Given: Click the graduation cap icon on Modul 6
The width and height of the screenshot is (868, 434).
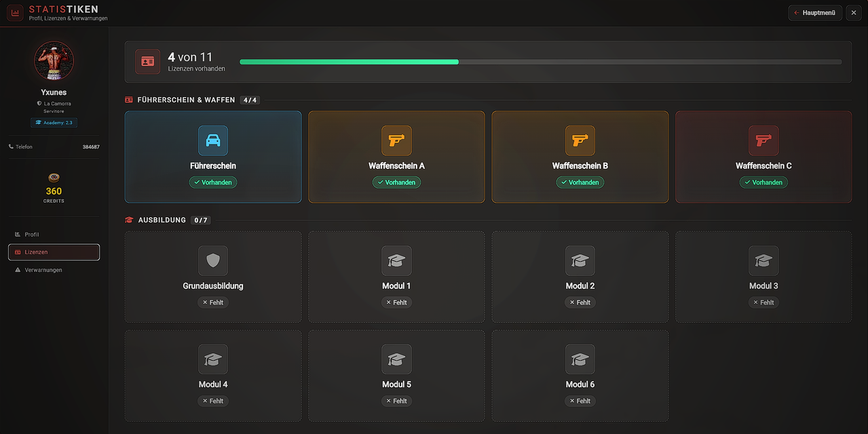Looking at the screenshot, I should [x=580, y=359].
